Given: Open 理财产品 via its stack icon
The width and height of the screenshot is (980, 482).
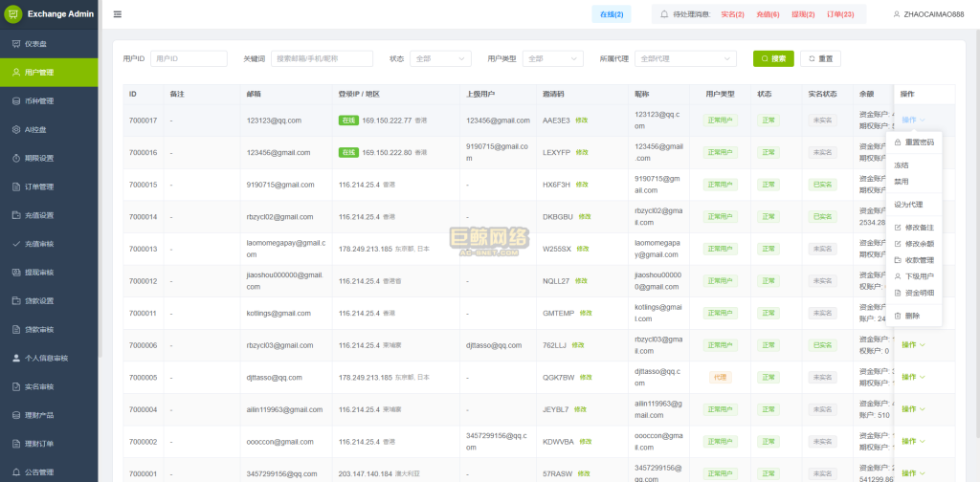Looking at the screenshot, I should [16, 415].
